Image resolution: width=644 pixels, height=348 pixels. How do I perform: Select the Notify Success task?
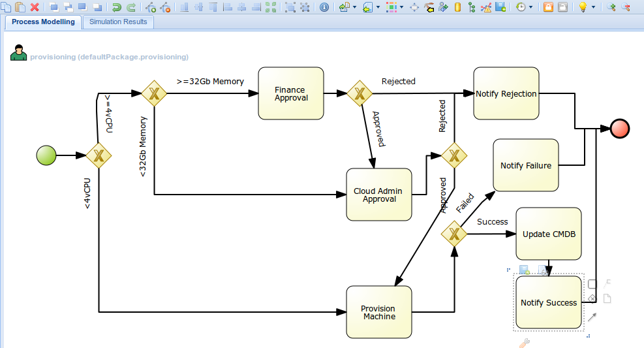coord(549,302)
